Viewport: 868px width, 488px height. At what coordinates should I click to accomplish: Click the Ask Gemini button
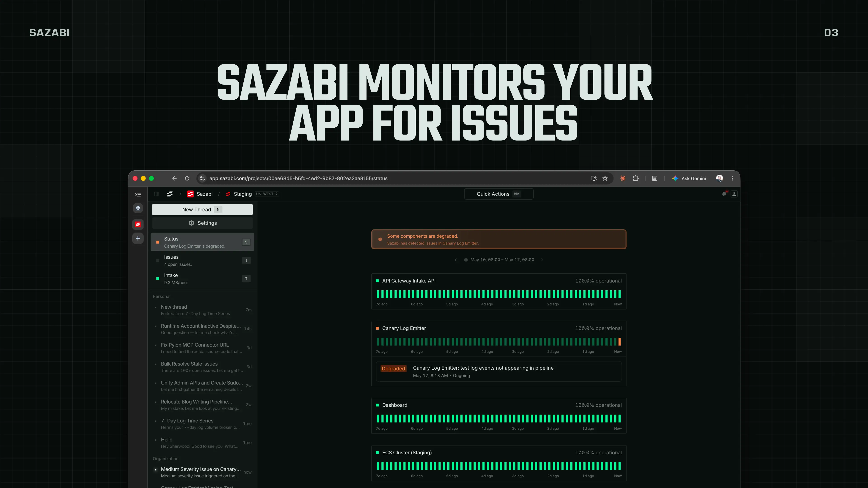click(689, 178)
